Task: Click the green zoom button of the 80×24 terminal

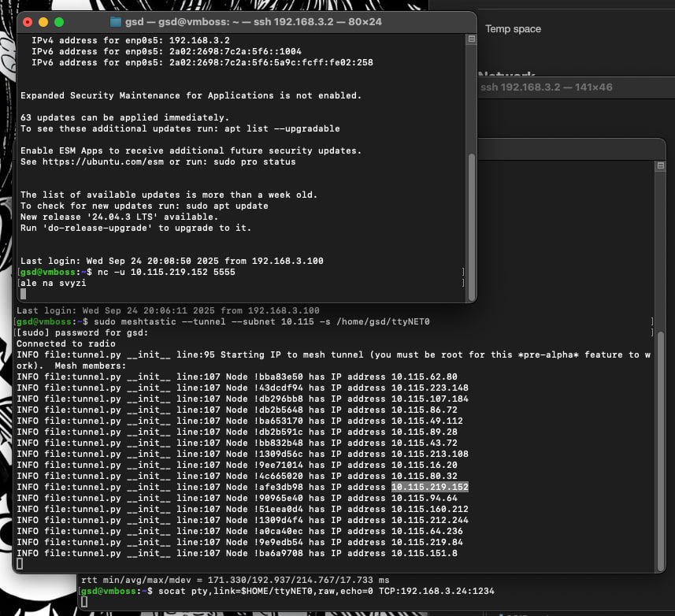Action: coord(59,22)
